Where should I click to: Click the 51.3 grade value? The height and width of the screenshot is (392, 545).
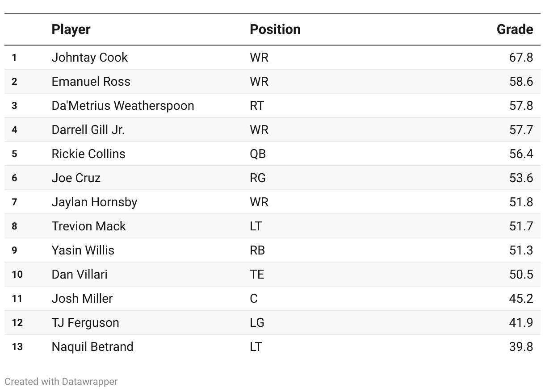coord(521,250)
